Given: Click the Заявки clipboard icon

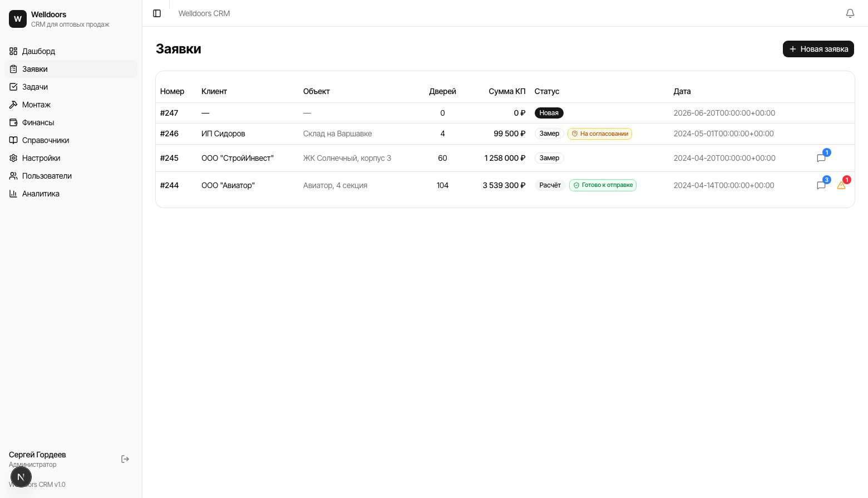Looking at the screenshot, I should click(x=13, y=69).
